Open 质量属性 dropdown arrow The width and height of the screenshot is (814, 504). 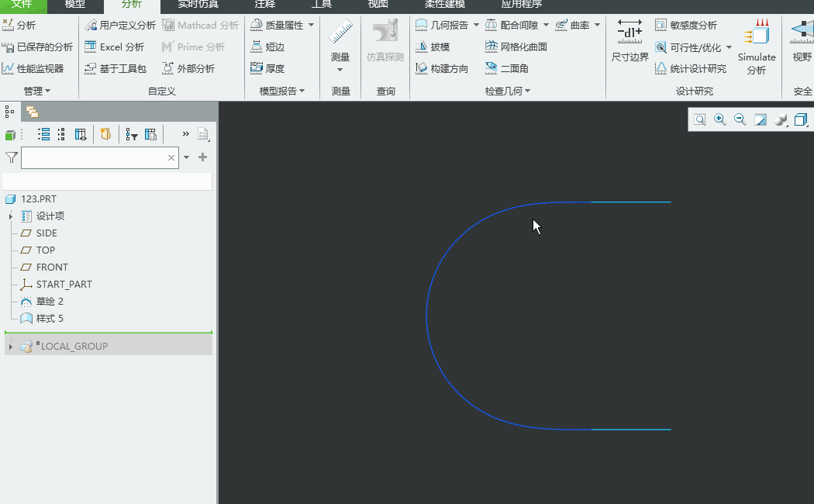(x=312, y=25)
